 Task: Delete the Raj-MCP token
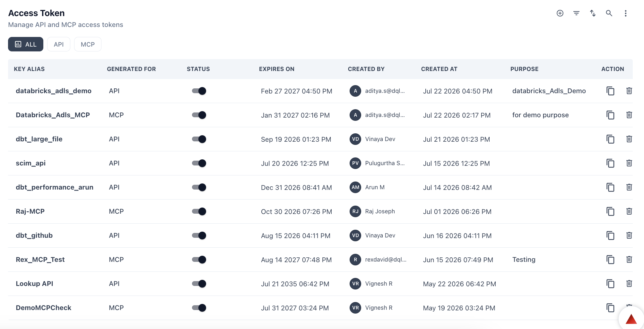coord(629,211)
